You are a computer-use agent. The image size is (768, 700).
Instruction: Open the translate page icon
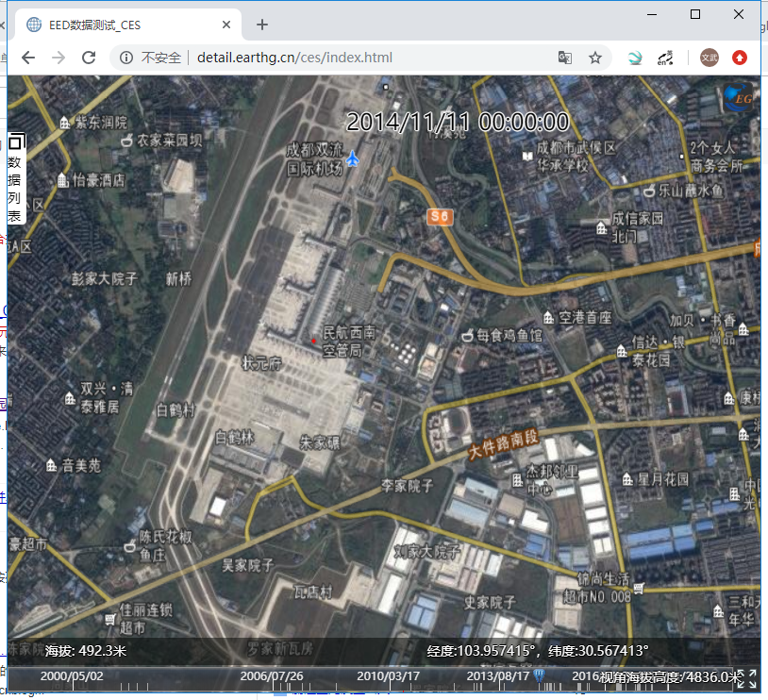coord(565,58)
